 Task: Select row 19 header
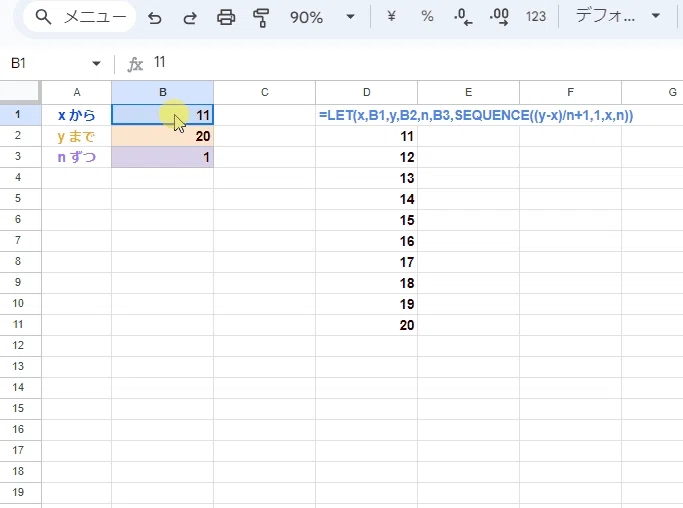[x=20, y=492]
